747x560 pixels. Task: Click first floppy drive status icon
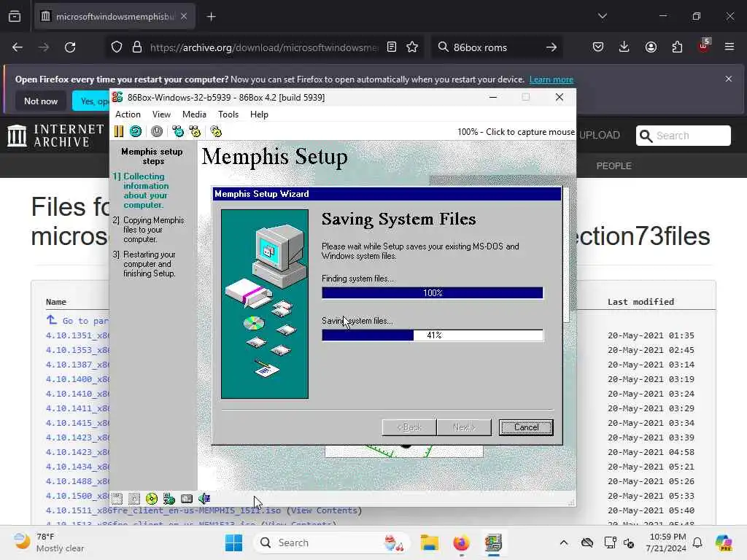[117, 499]
